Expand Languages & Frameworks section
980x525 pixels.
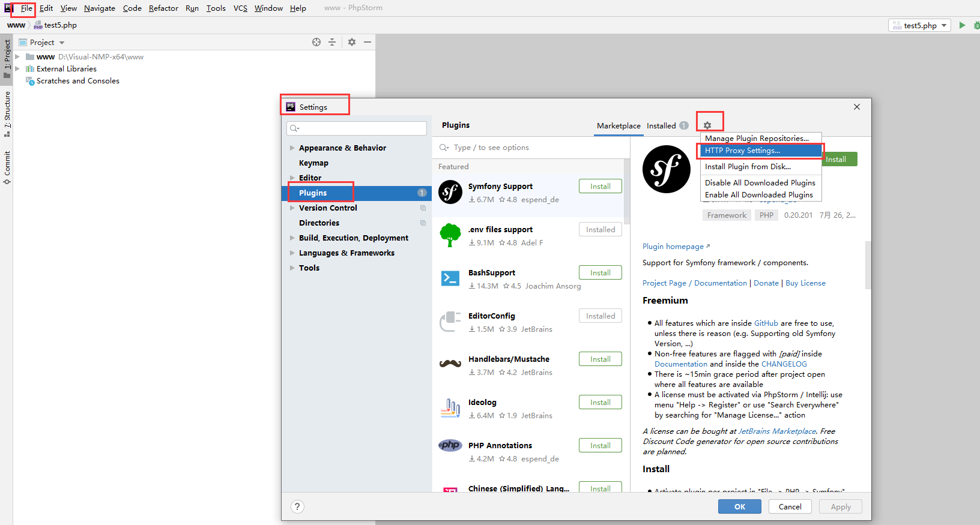292,253
